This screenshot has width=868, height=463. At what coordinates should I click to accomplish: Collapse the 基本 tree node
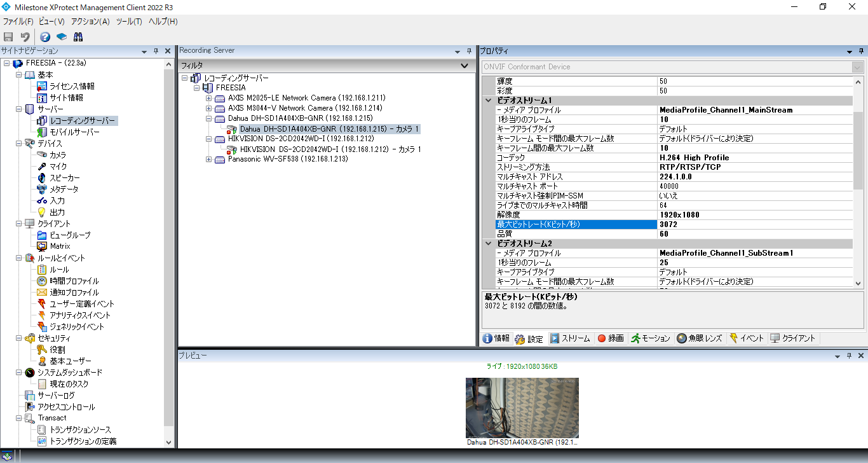click(x=19, y=75)
